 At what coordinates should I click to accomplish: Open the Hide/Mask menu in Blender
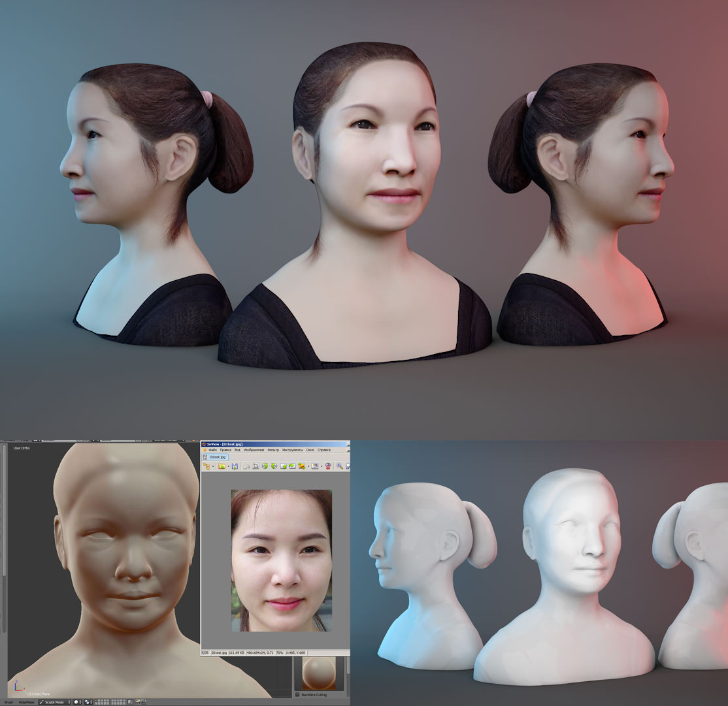pyautogui.click(x=26, y=702)
